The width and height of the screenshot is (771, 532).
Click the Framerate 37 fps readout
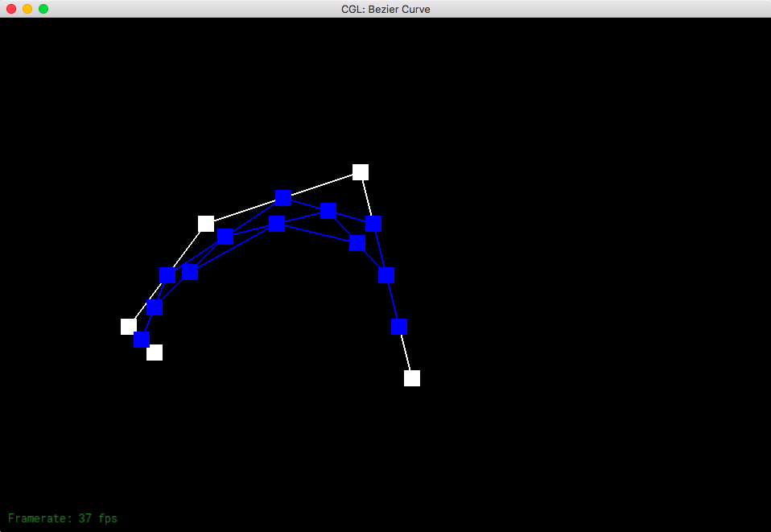[63, 518]
